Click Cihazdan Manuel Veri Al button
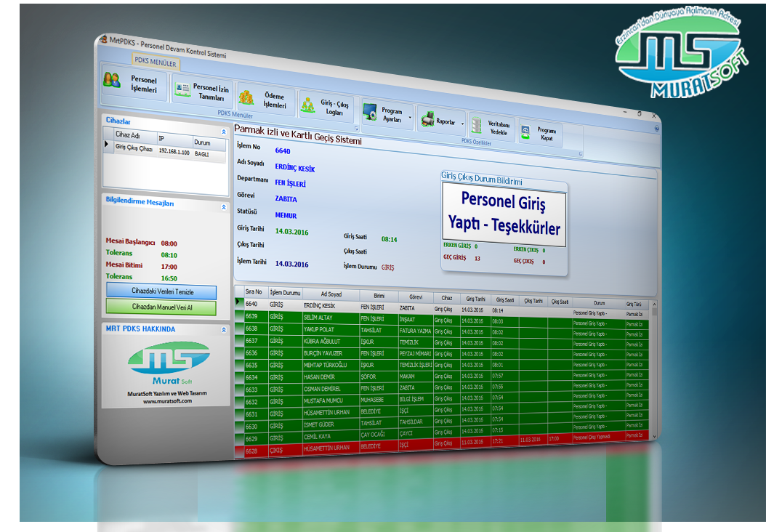The image size is (782, 532). [x=161, y=307]
